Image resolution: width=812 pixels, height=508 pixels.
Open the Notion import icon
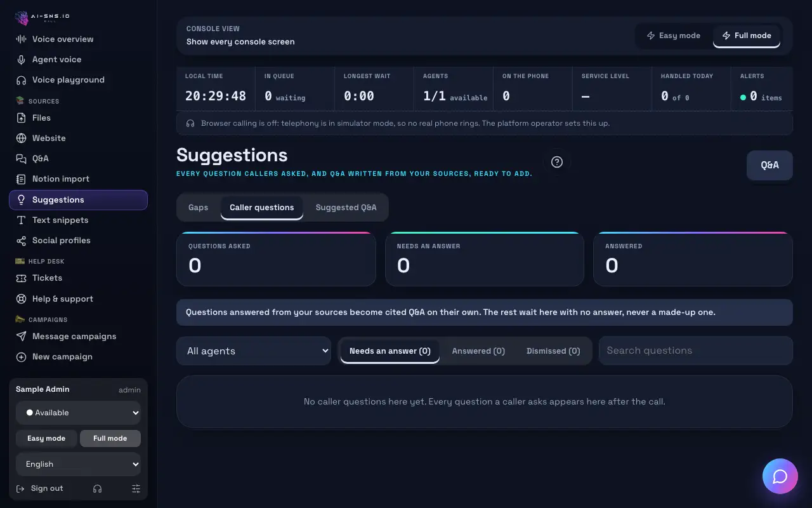coord(21,179)
